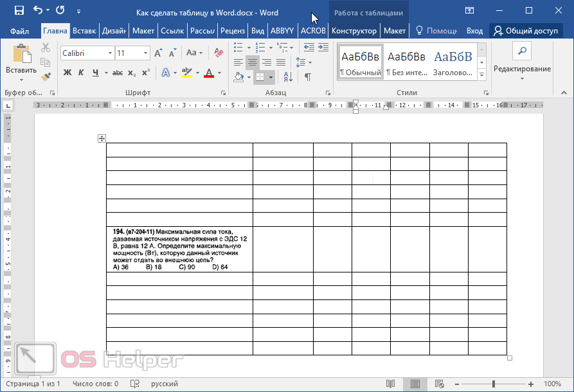
Task: Open the font size dropdown
Action: [x=146, y=53]
